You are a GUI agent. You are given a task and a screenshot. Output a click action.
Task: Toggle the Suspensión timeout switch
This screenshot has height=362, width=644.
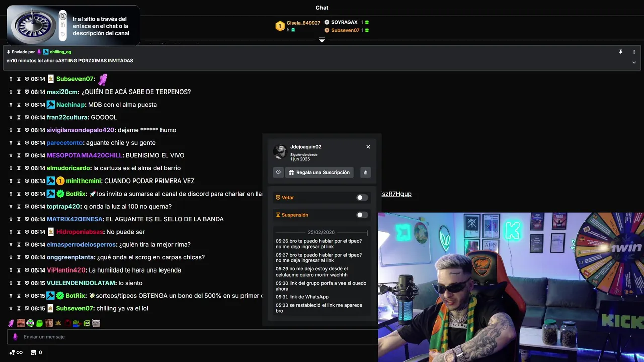pyautogui.click(x=362, y=215)
